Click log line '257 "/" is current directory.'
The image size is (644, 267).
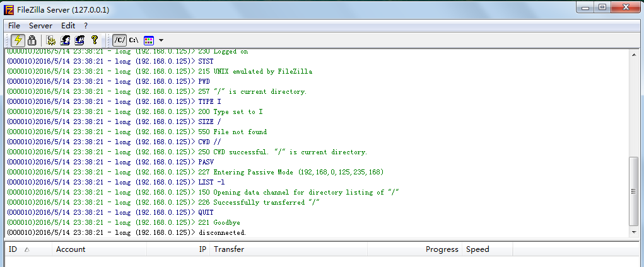(157, 91)
